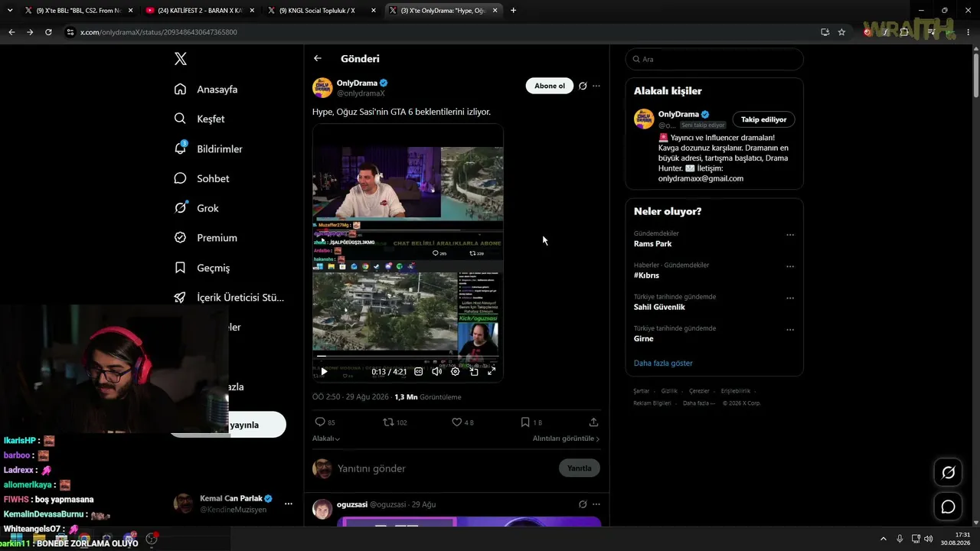This screenshot has width=980, height=551.
Task: Expand the Alakalı sort dropdown
Action: [x=326, y=439]
